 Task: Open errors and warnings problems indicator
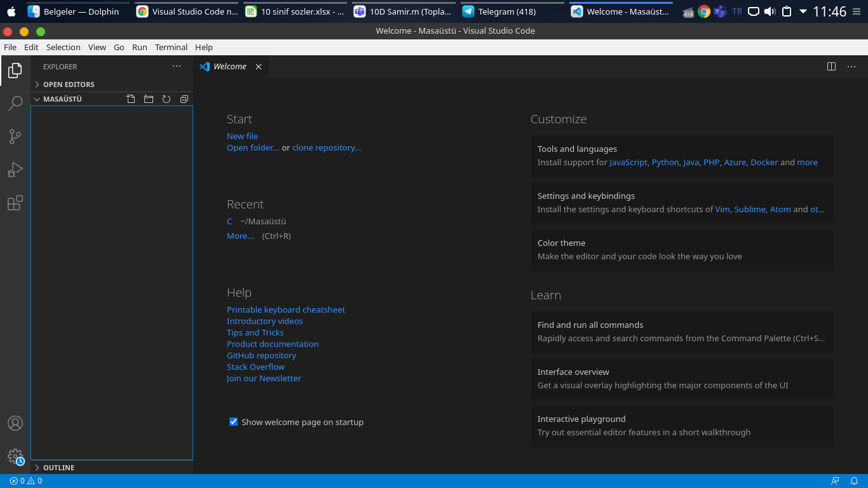pyautogui.click(x=26, y=481)
